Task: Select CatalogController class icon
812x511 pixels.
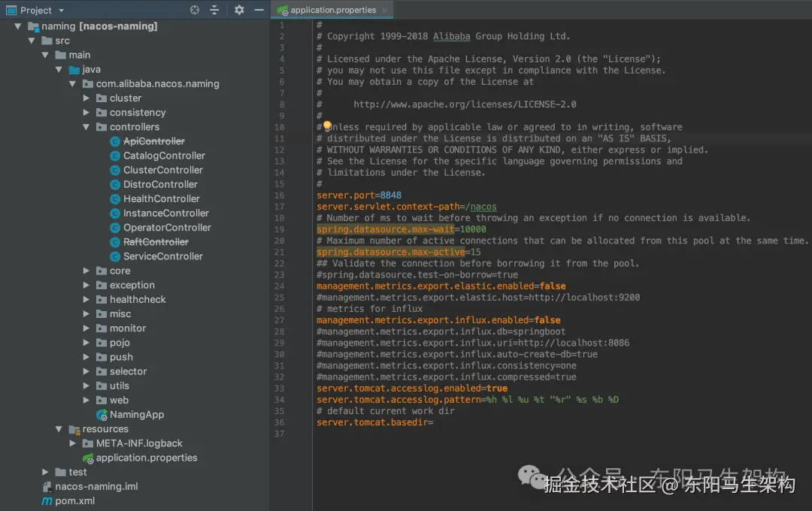Action: (115, 156)
